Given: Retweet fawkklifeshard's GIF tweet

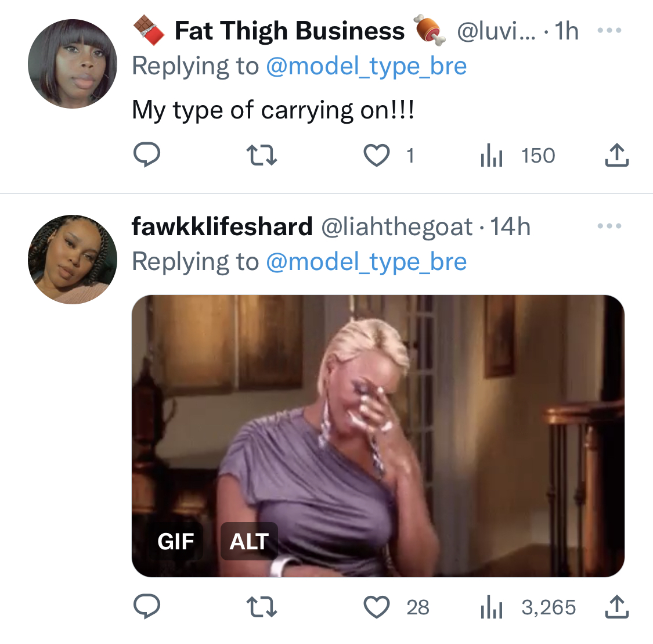Looking at the screenshot, I should (x=262, y=606).
